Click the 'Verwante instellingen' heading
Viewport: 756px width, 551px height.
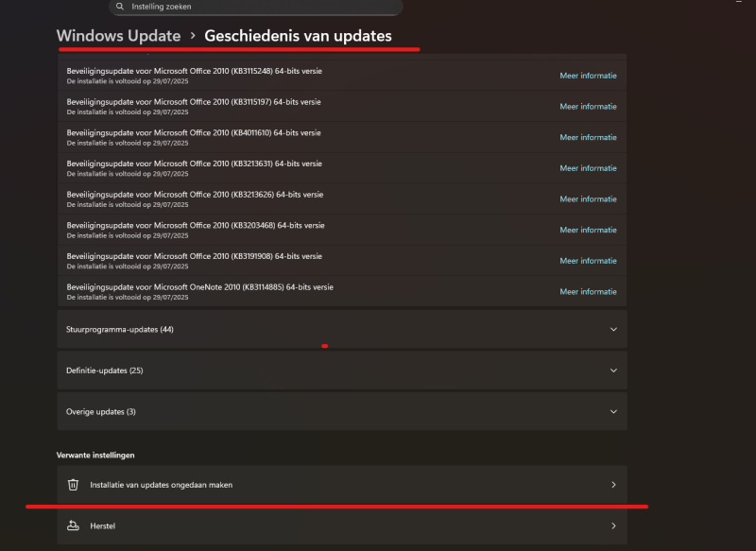(x=95, y=455)
